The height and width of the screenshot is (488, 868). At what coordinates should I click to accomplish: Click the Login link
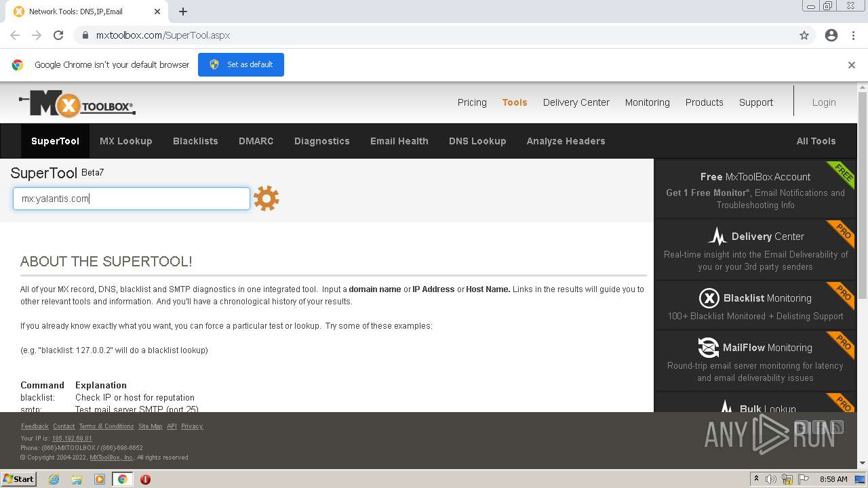824,102
